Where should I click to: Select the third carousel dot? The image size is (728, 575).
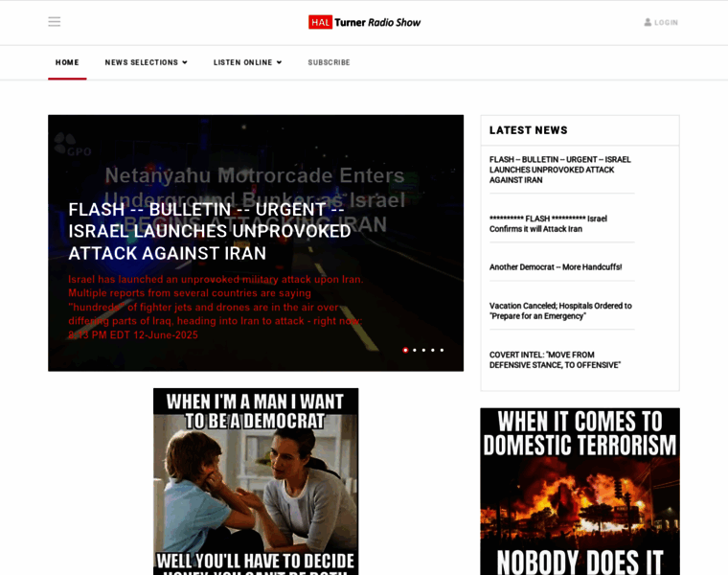tap(424, 350)
